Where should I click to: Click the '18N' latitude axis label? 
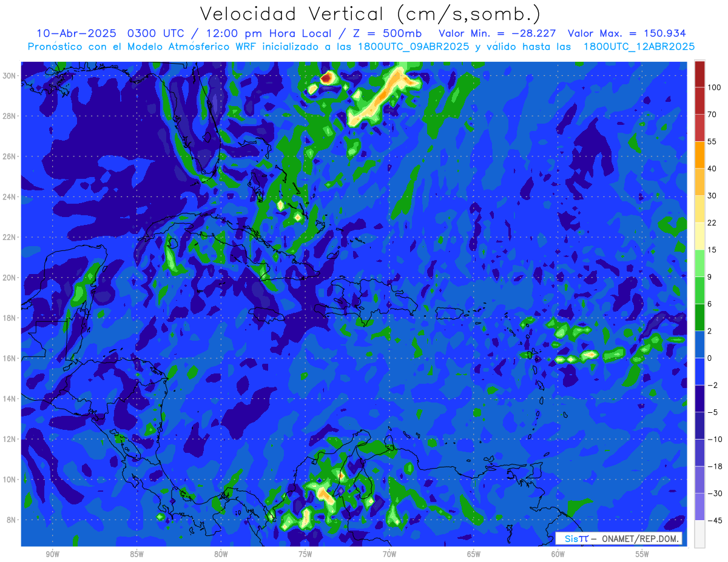pos(10,318)
